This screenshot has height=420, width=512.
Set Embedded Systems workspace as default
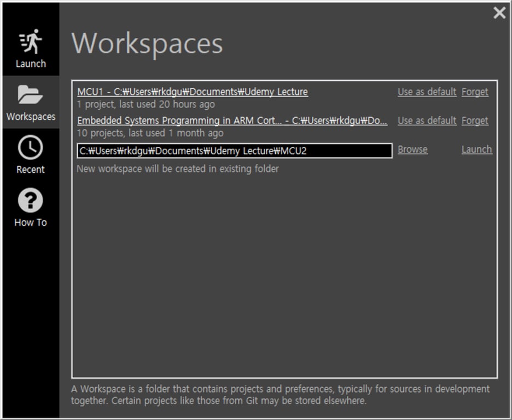pyautogui.click(x=427, y=120)
